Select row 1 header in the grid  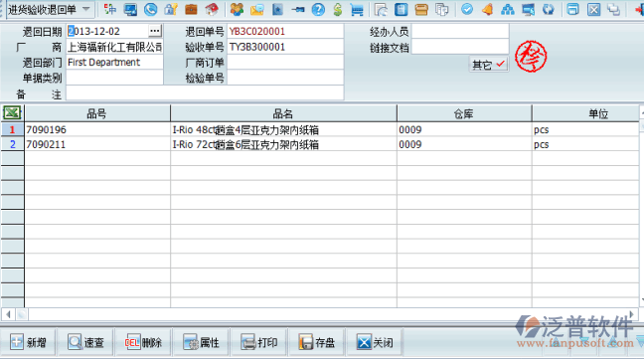coord(12,130)
